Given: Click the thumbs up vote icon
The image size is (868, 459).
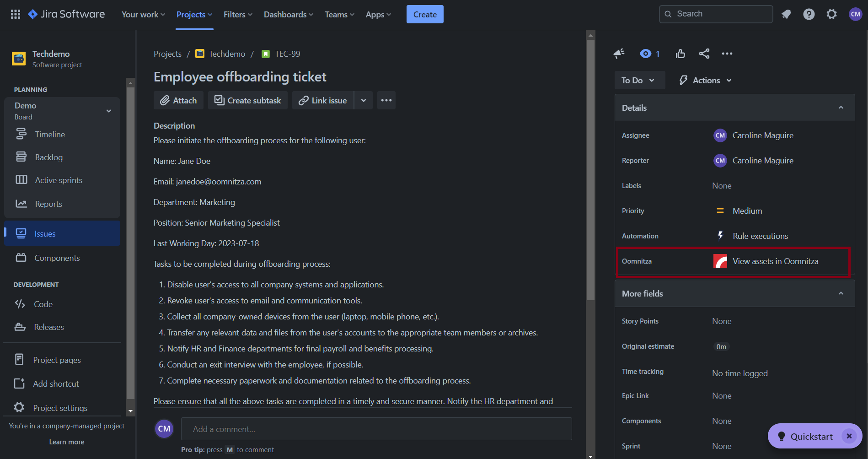Looking at the screenshot, I should coord(680,54).
